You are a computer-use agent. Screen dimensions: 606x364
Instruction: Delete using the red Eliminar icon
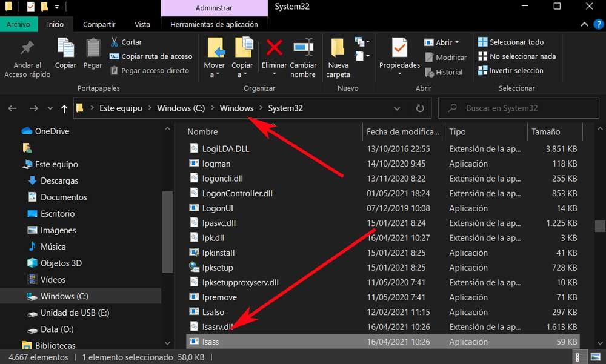coord(274,48)
